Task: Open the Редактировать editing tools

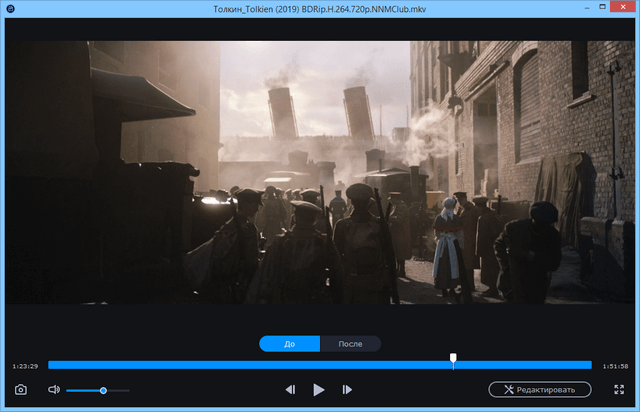Action: [x=540, y=390]
